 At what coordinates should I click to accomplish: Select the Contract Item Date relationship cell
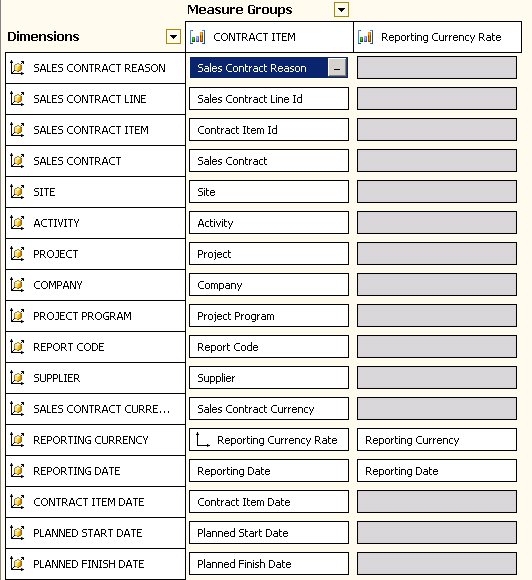pyautogui.click(x=269, y=502)
